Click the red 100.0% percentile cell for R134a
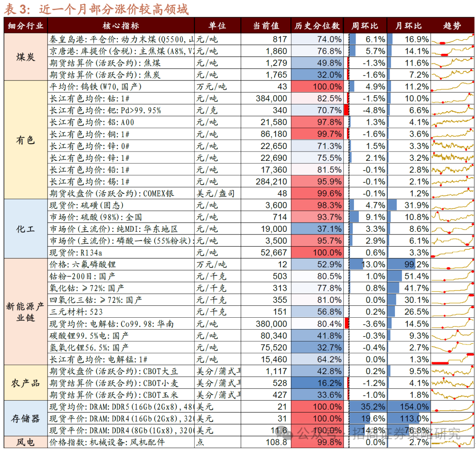This screenshot has width=476, height=453. pyautogui.click(x=317, y=252)
